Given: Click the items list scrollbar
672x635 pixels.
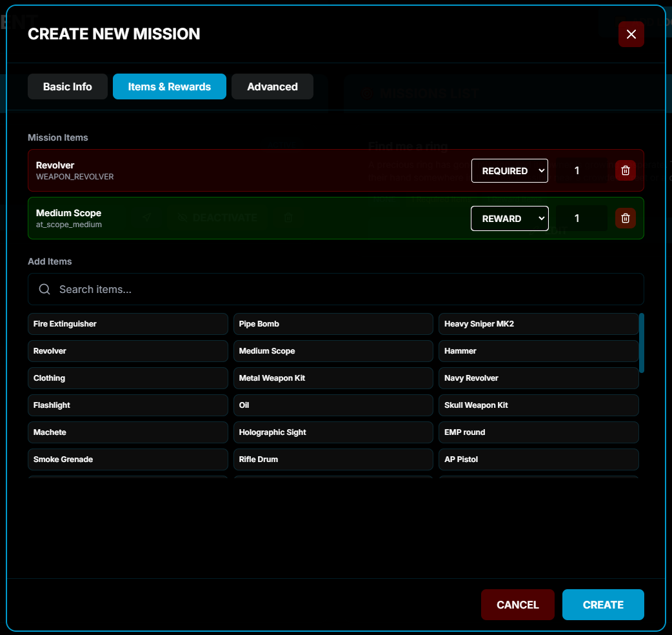Looking at the screenshot, I should tap(641, 343).
